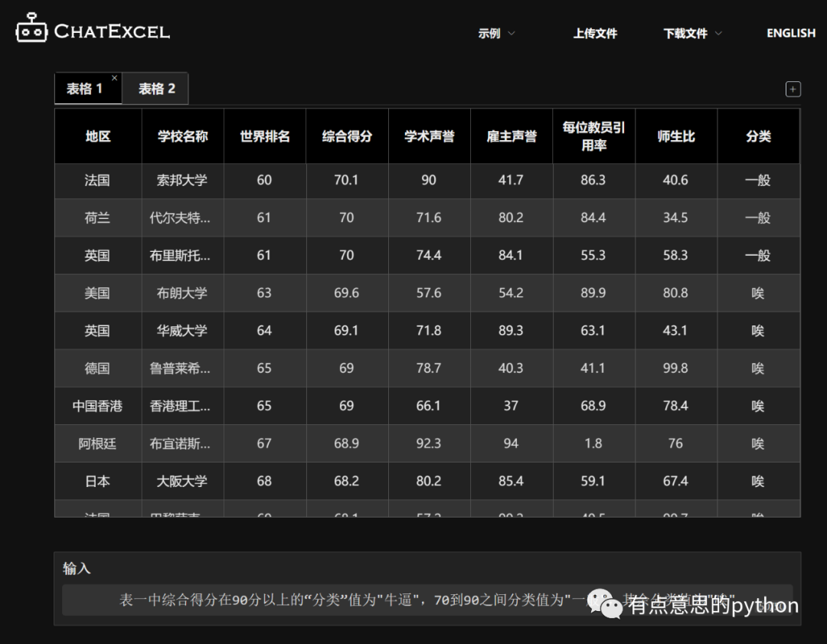Click the 综合得分 column header

click(347, 136)
